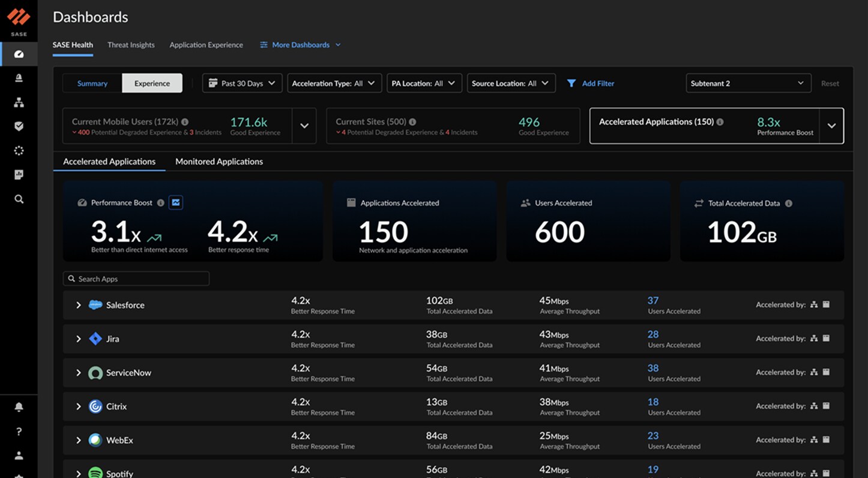Click the Performance Boost chart icon
This screenshot has height=478, width=868.
tap(175, 202)
